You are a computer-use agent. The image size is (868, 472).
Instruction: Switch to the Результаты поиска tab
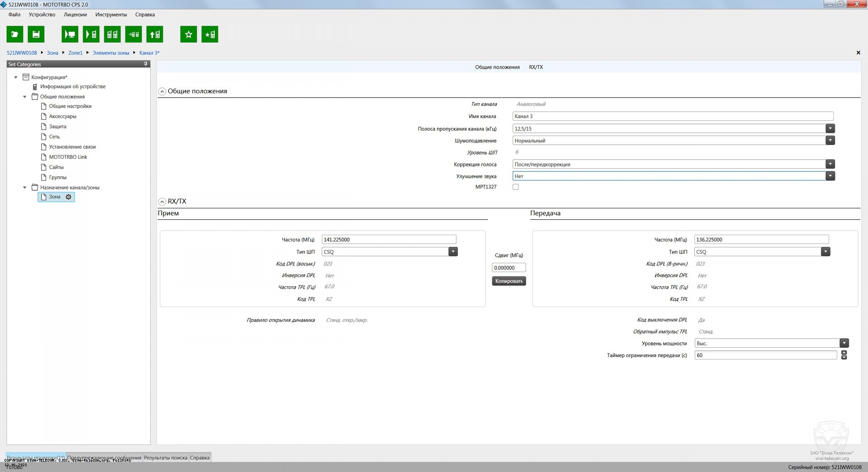(165, 458)
